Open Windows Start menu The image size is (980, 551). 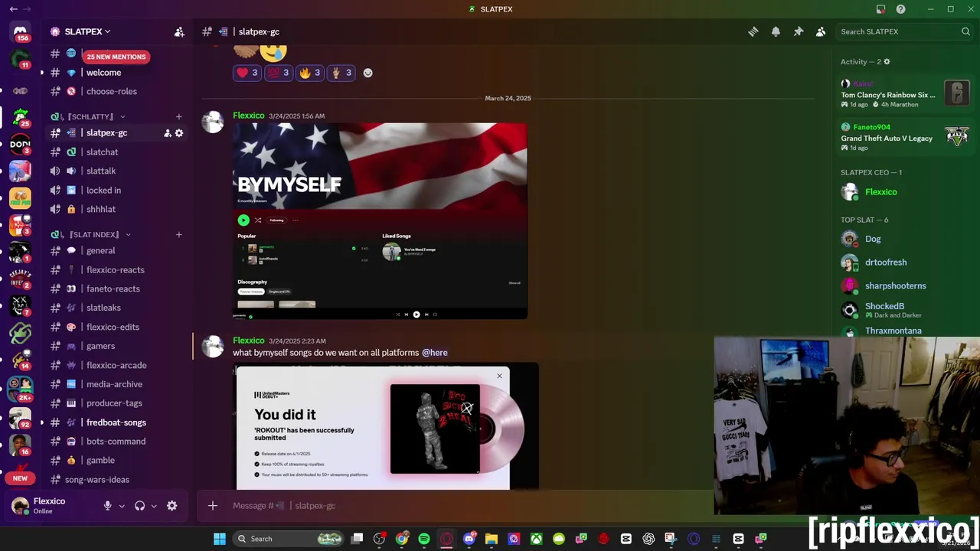coord(220,539)
